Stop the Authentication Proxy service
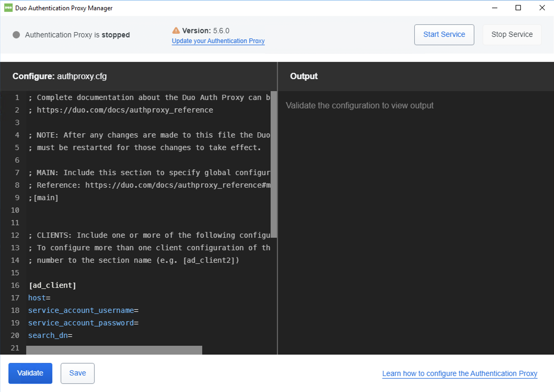This screenshot has height=392, width=554. tap(512, 34)
